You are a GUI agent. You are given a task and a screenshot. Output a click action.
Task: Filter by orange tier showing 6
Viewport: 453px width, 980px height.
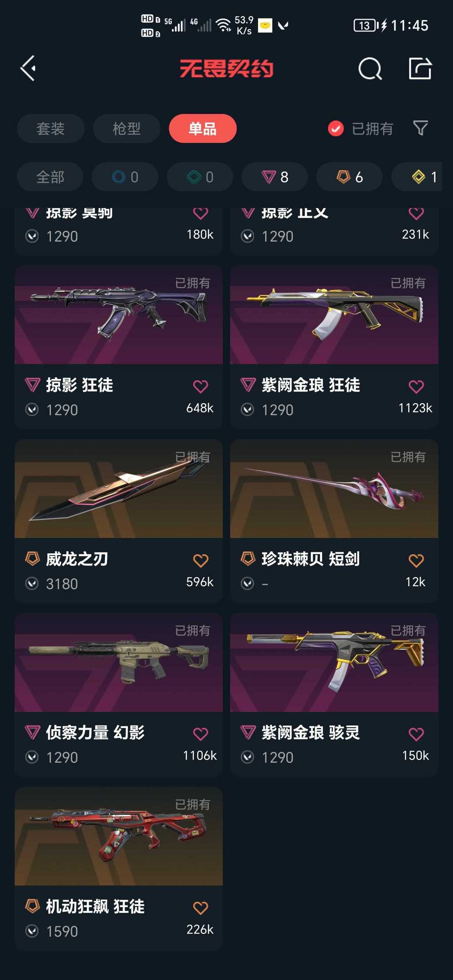(x=349, y=177)
